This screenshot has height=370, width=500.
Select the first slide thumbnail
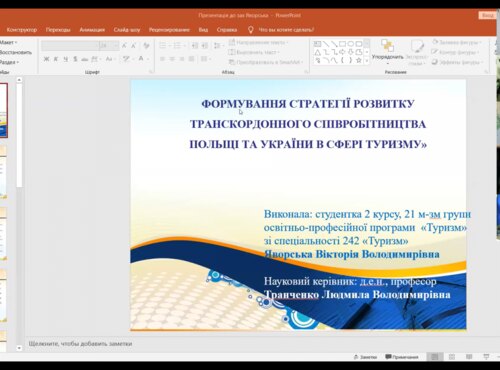(x=3, y=110)
